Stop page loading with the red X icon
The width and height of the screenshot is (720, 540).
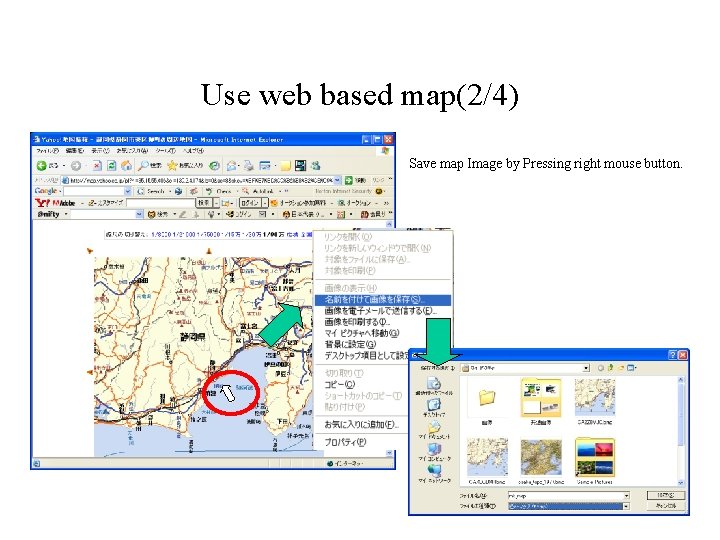[x=97, y=165]
